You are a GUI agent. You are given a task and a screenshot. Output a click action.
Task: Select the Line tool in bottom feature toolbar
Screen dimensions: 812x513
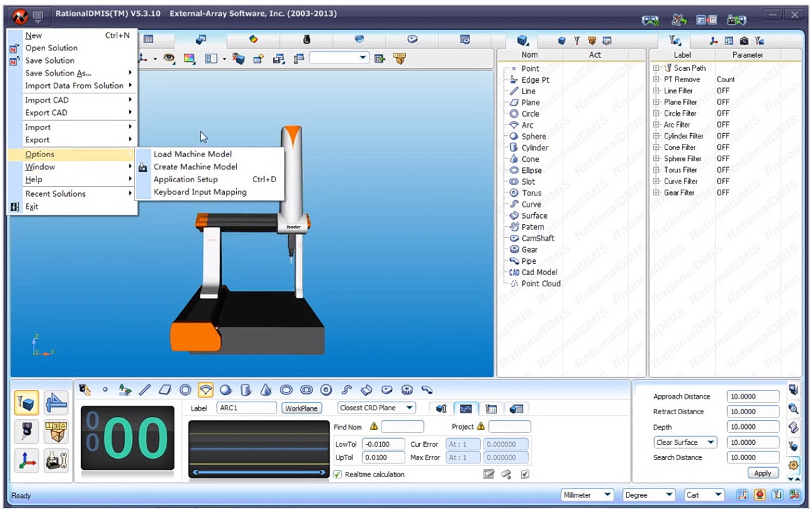tap(145, 390)
